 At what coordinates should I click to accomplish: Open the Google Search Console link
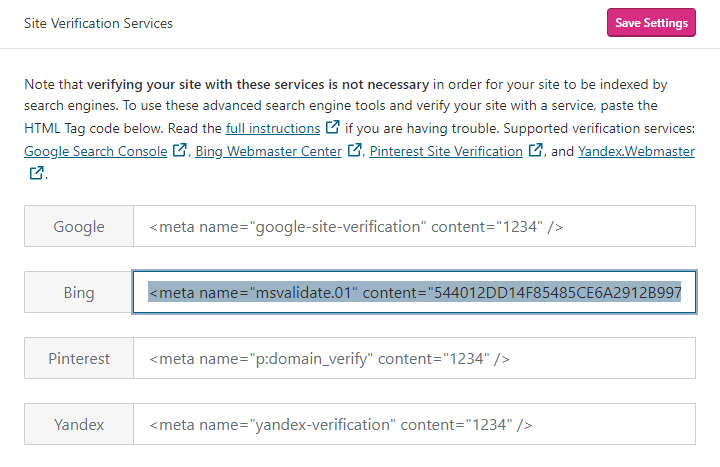(x=95, y=151)
